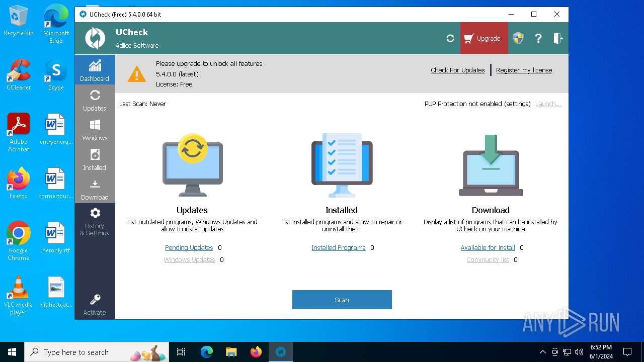Open Adobe Acrobat desktop shortcut

coord(19,133)
